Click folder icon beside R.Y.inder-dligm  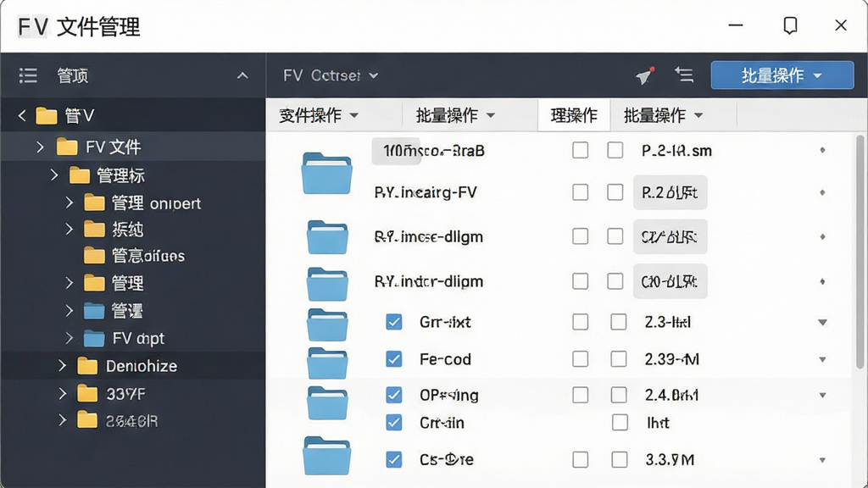327,284
